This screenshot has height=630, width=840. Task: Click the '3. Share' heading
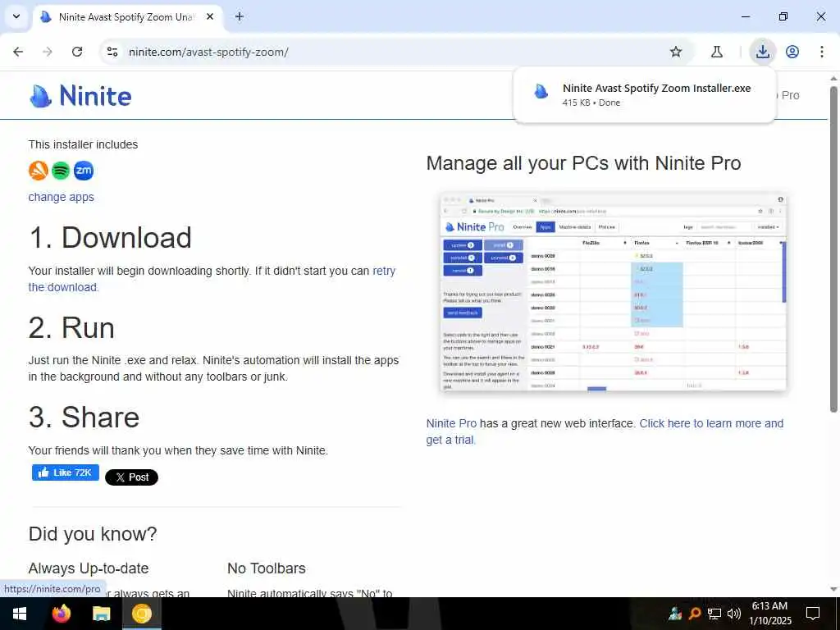point(84,417)
